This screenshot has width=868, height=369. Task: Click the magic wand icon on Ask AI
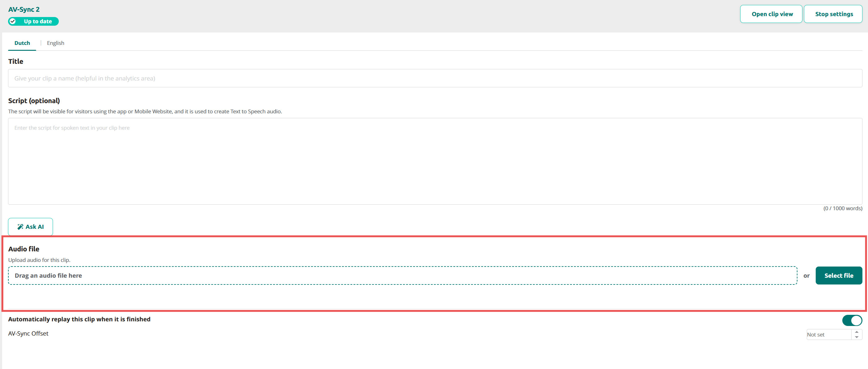click(20, 227)
